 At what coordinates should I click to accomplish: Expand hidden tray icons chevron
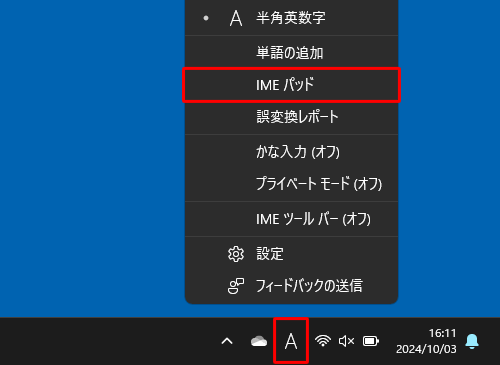(x=227, y=341)
